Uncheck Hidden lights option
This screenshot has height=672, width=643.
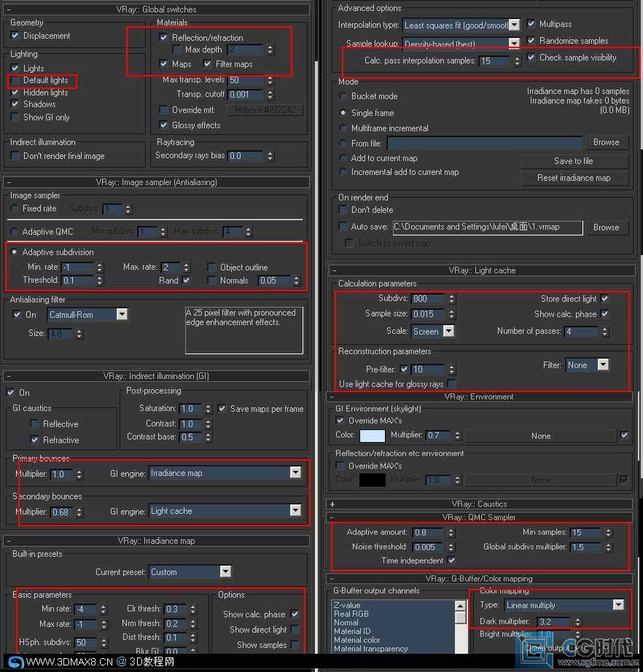point(15,92)
